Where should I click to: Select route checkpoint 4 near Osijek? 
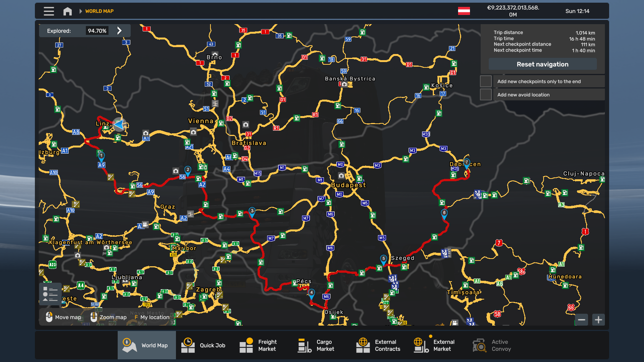click(312, 293)
